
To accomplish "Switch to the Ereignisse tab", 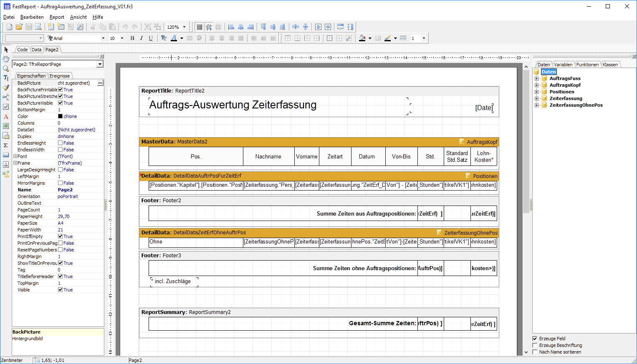I will click(60, 76).
